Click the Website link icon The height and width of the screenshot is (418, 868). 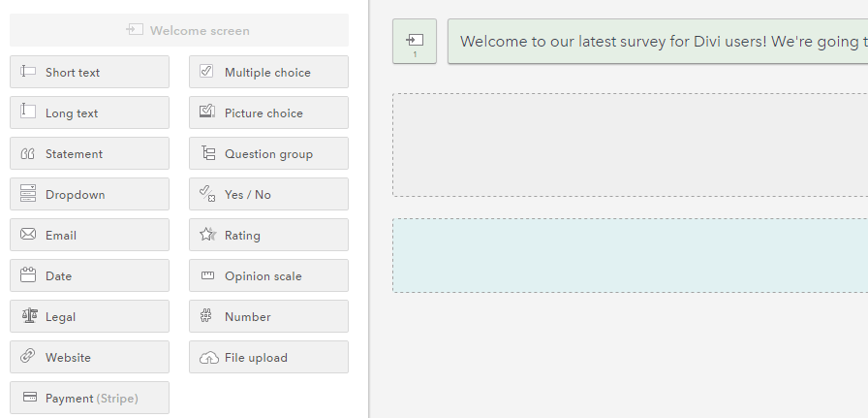pos(28,357)
